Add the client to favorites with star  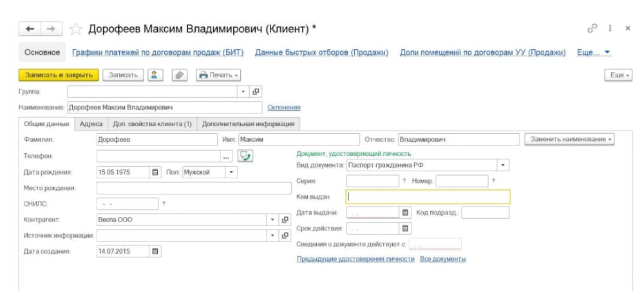coord(75,30)
